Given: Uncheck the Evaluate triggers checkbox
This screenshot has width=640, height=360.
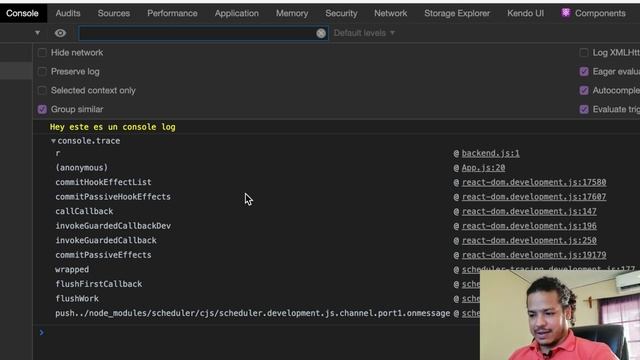Looking at the screenshot, I should [584, 109].
